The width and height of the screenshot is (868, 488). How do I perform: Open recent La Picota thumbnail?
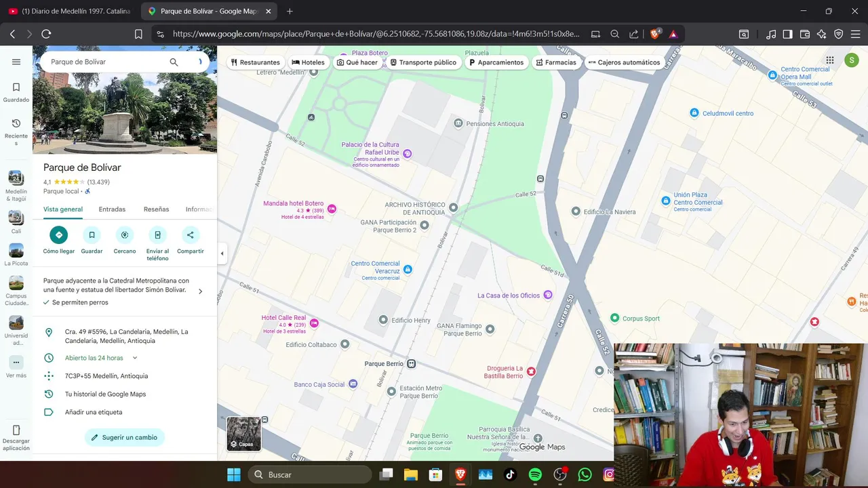16,250
